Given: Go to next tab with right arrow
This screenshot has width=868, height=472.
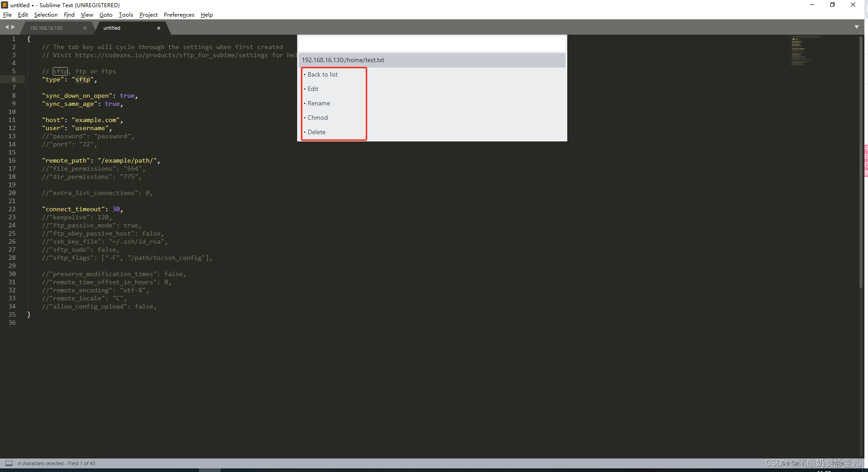Looking at the screenshot, I should [x=13, y=27].
